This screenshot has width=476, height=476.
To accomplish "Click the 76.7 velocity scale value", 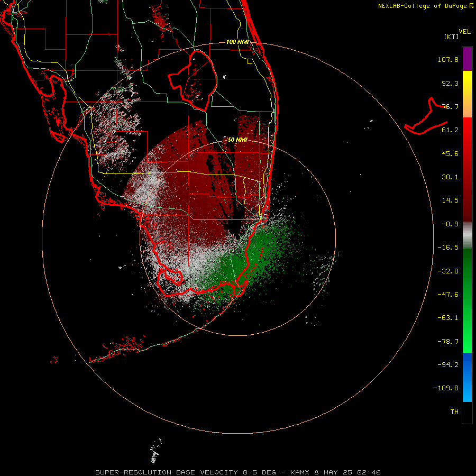I will [450, 106].
